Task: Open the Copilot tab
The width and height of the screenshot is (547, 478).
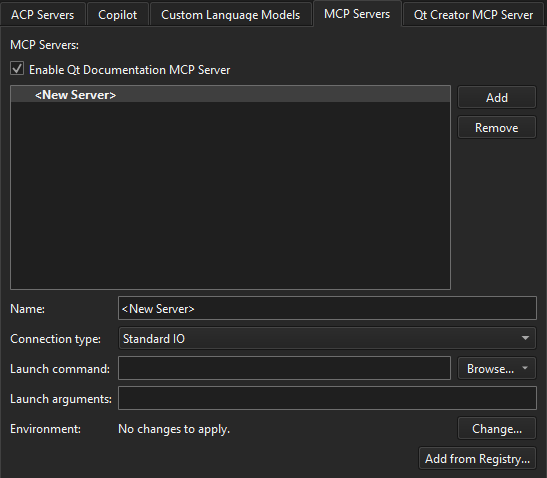Action: click(x=118, y=15)
